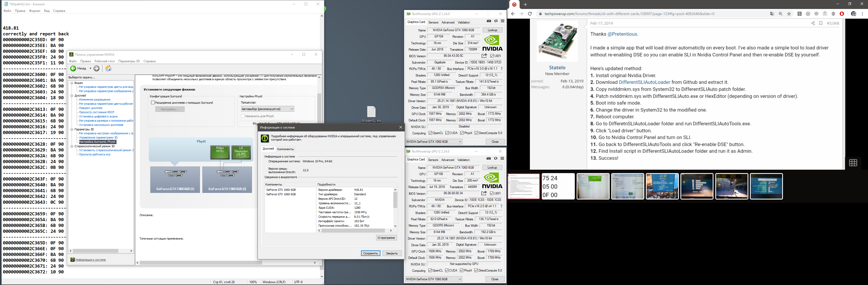Switch to Advanced tab in bottom GPU-Z window
This screenshot has height=285, width=868.
(x=447, y=160)
